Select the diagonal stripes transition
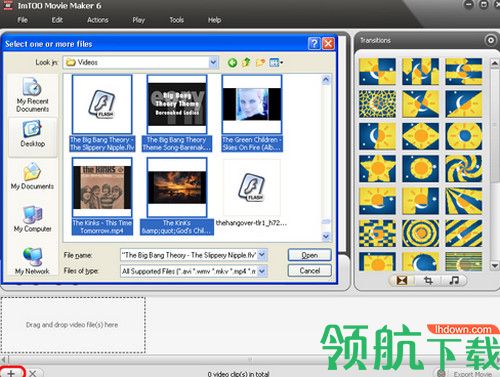The height and width of the screenshot is (377, 500). click(464, 233)
